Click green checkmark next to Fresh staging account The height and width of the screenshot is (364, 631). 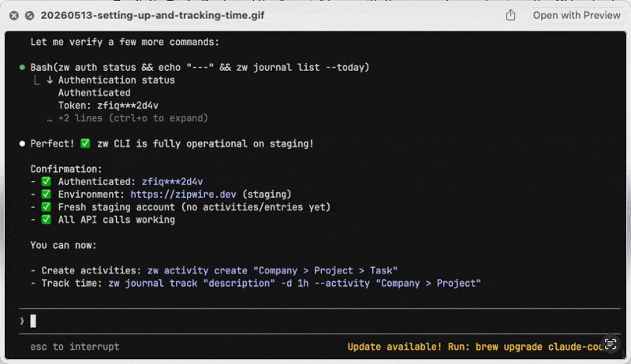tap(47, 207)
